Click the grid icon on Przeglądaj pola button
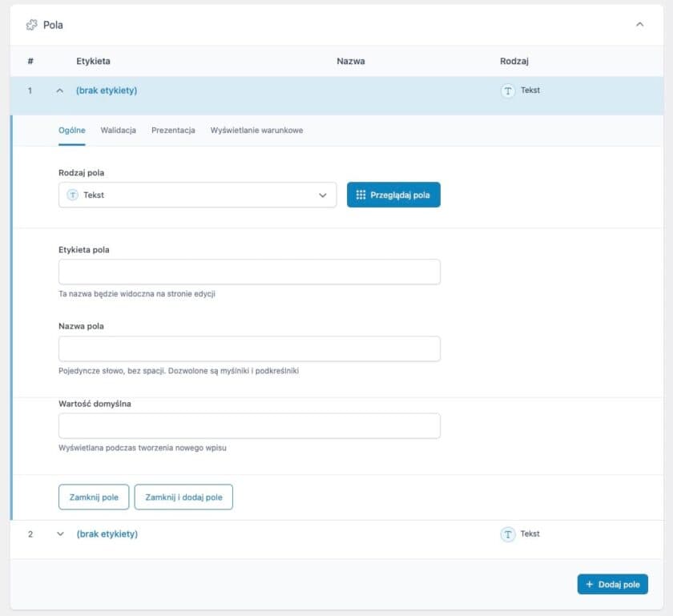The height and width of the screenshot is (616, 673). coord(361,195)
